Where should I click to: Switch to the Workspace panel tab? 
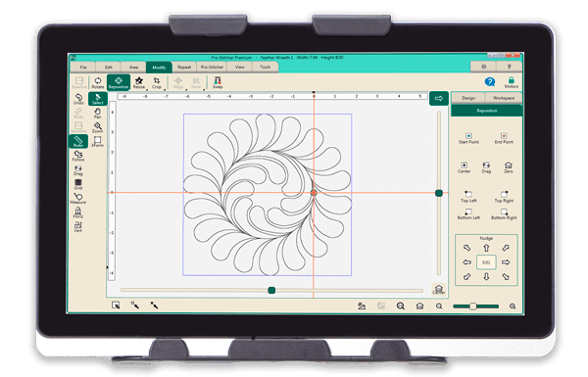coord(504,98)
